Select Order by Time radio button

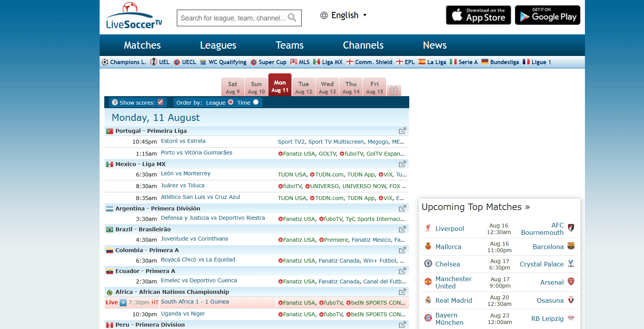pos(256,102)
